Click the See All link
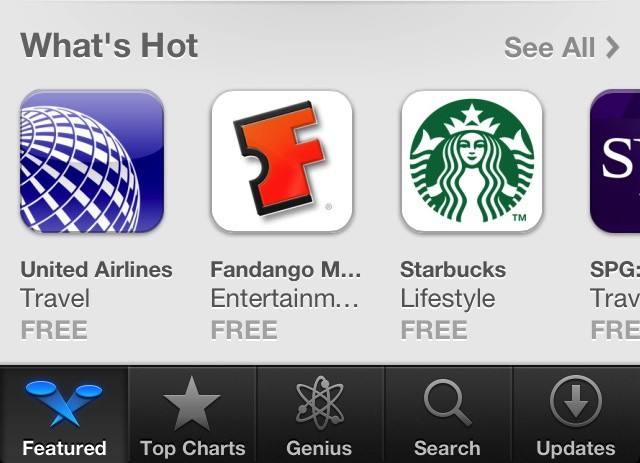 (549, 48)
